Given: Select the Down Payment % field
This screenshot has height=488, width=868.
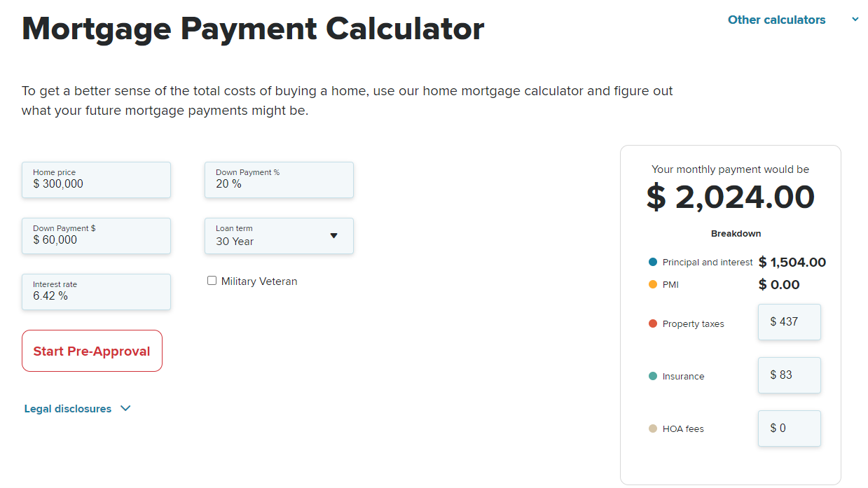Looking at the screenshot, I should click(279, 181).
